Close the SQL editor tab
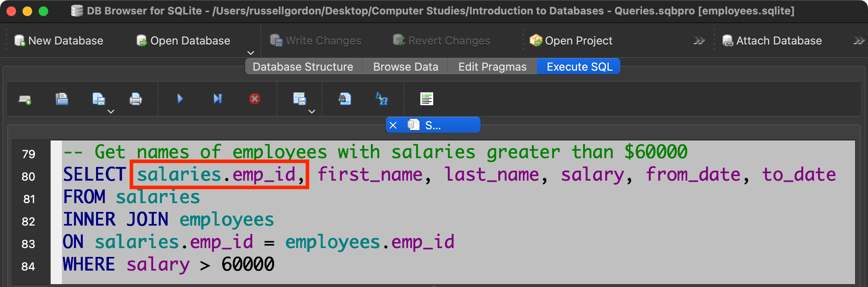This screenshot has height=287, width=868. coord(393,125)
